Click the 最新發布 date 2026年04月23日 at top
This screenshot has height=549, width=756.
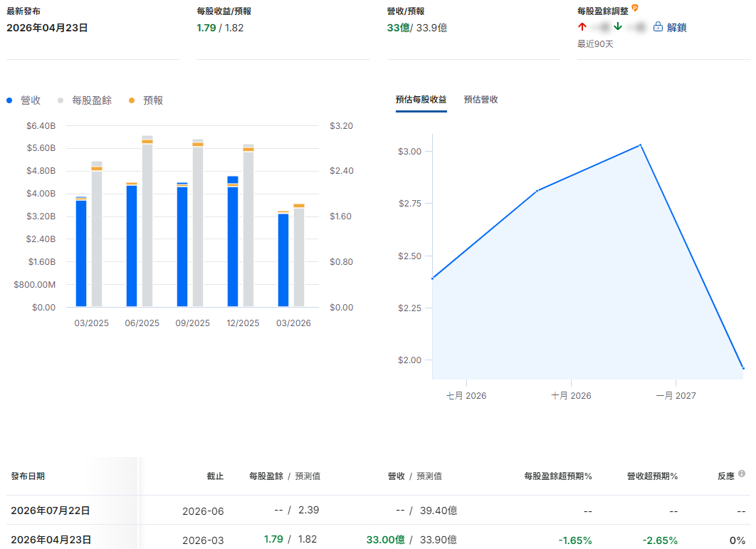pos(47,28)
